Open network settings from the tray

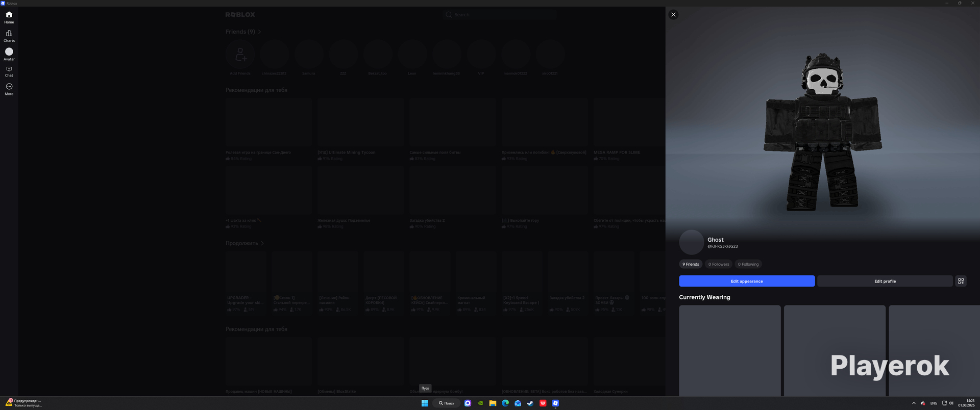944,403
